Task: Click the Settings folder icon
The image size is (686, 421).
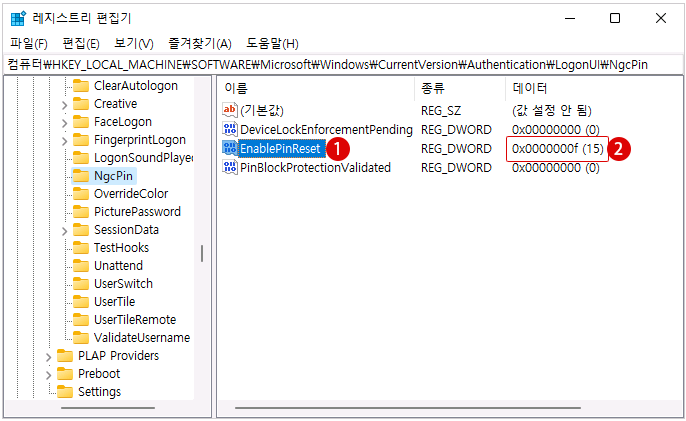Action: click(x=65, y=391)
